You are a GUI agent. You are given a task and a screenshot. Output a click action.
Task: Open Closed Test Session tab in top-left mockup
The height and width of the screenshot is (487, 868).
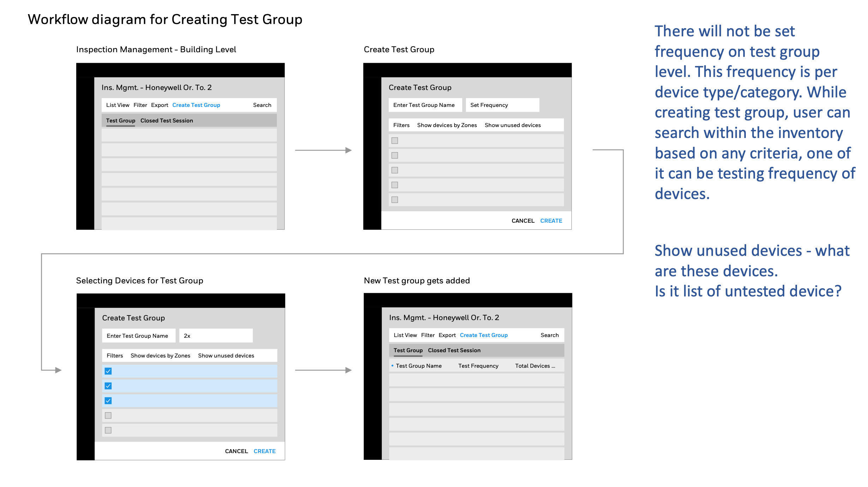tap(167, 121)
